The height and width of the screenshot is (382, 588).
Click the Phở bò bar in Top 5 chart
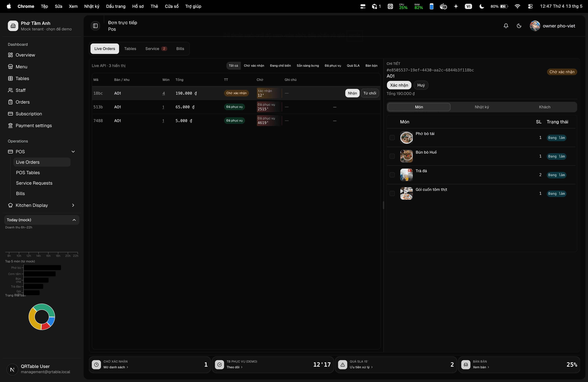[x=42, y=268]
